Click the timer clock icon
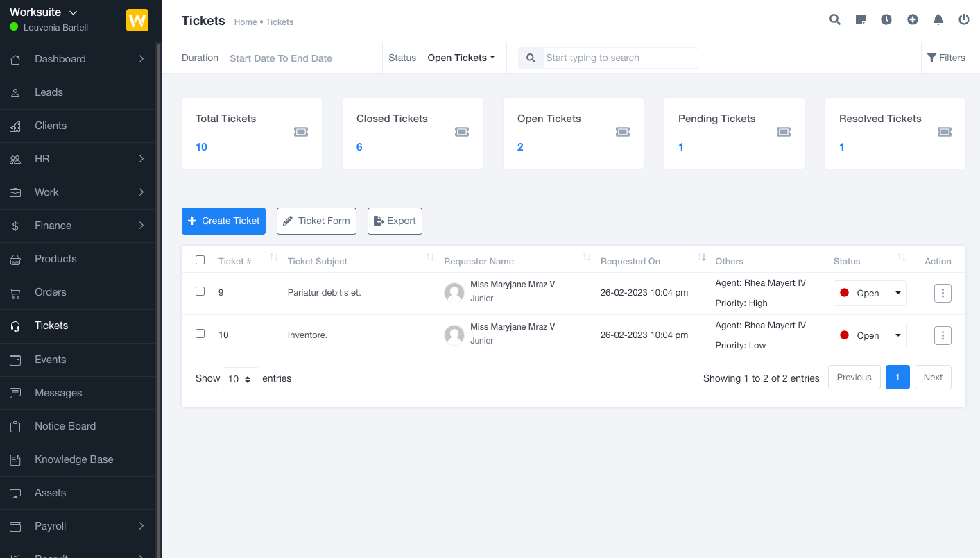 tap(886, 19)
